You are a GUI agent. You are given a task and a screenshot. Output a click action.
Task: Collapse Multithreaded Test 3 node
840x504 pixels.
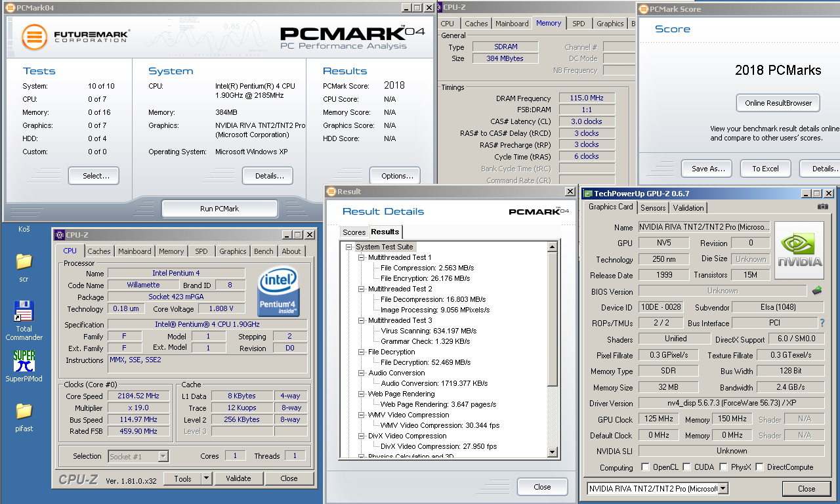361,321
